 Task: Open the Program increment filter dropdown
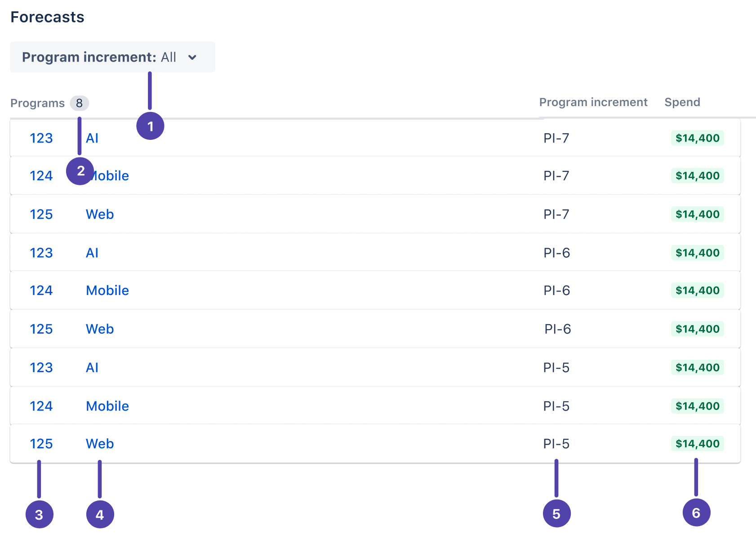tap(112, 57)
